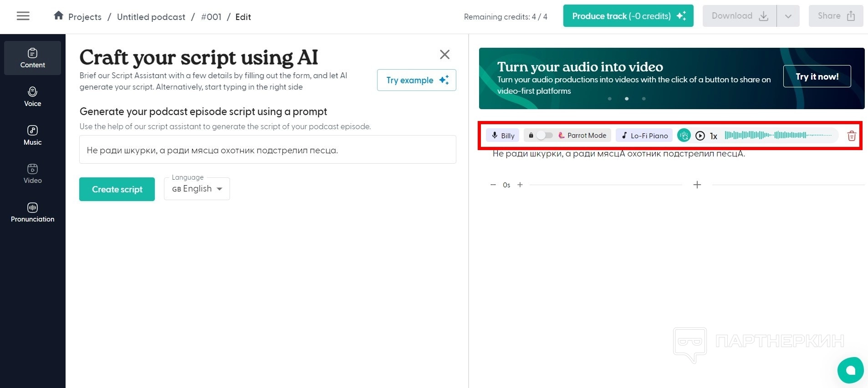This screenshot has height=388, width=868.
Task: Open the Pronunciation sidebar panel
Action: tap(32, 212)
